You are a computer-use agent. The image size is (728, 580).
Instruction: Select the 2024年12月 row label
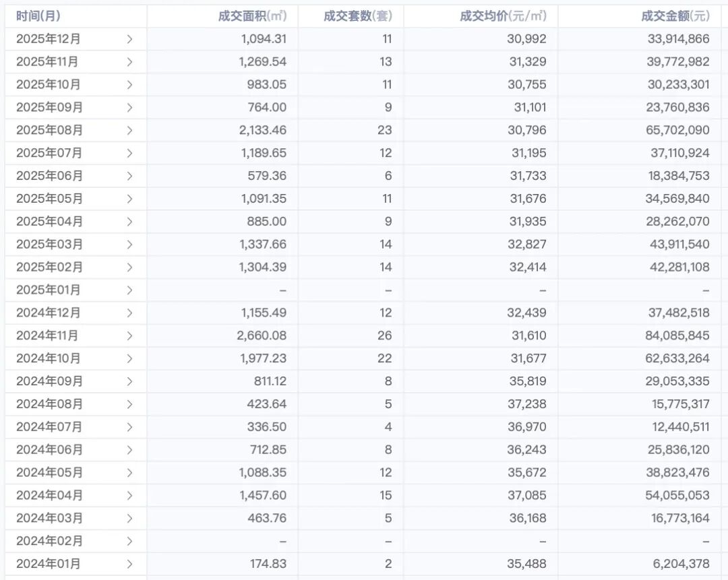click(x=49, y=313)
